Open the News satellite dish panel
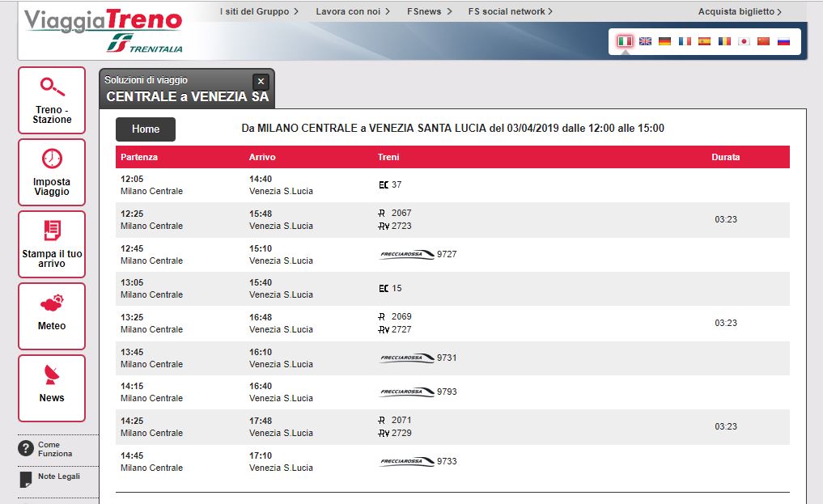This screenshot has height=504, width=823. (x=52, y=388)
